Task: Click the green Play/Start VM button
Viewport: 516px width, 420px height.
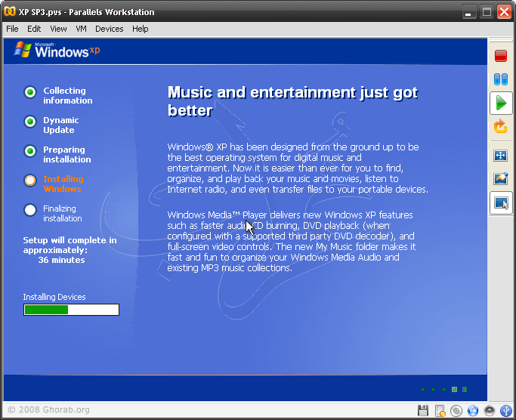Action: [x=501, y=103]
